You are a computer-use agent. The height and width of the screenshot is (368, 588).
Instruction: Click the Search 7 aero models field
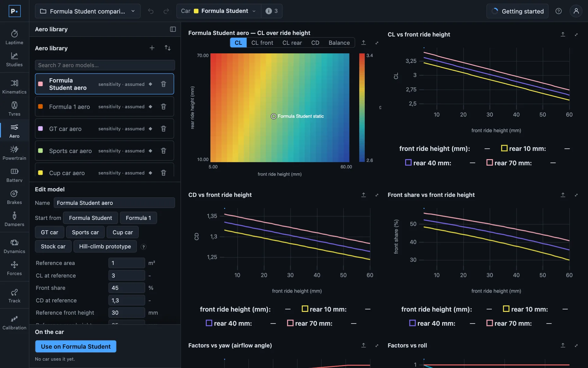pyautogui.click(x=105, y=65)
